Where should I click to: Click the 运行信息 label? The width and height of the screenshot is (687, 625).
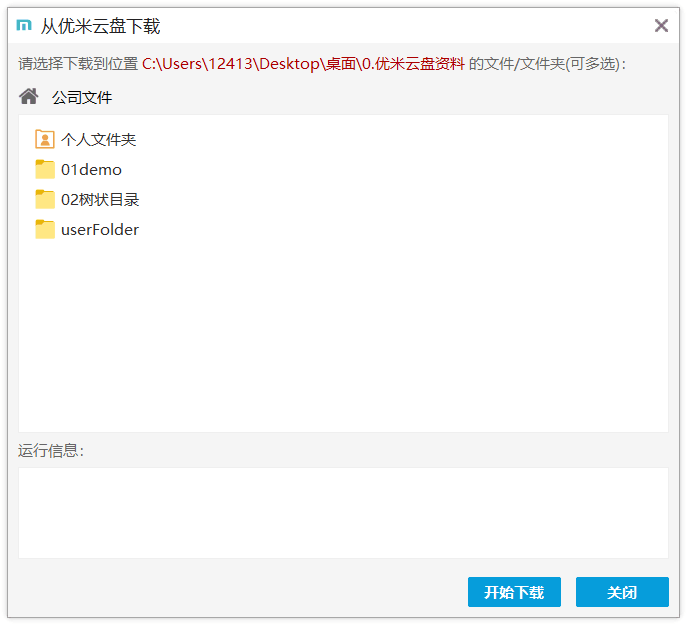51,451
